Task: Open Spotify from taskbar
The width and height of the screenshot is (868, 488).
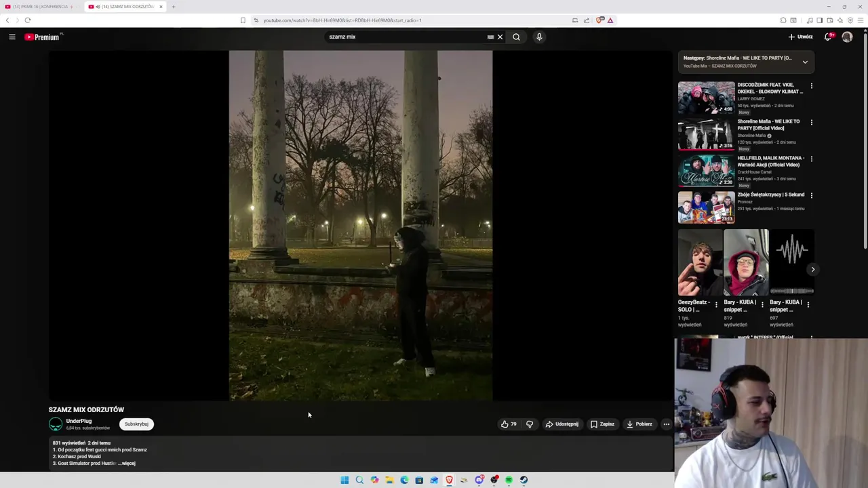Action: pyautogui.click(x=509, y=480)
